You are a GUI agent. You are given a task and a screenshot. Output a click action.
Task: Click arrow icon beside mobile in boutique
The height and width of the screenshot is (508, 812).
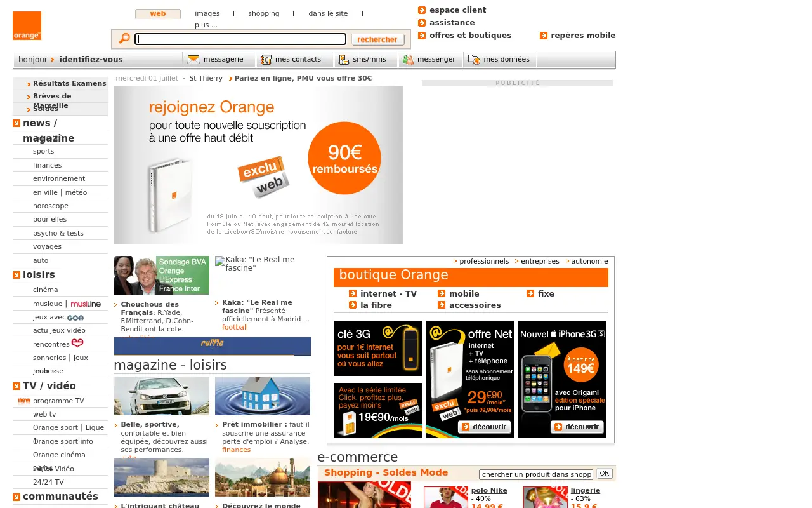pyautogui.click(x=442, y=293)
